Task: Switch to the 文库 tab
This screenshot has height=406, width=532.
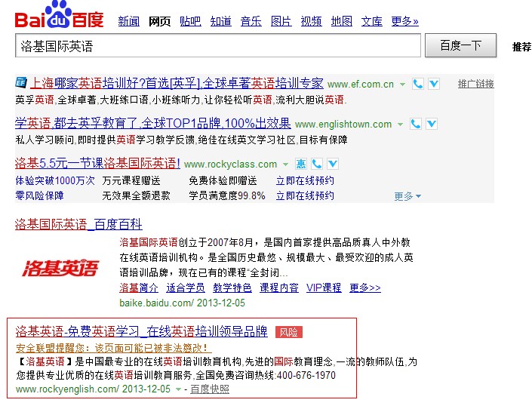Action: pyautogui.click(x=371, y=21)
